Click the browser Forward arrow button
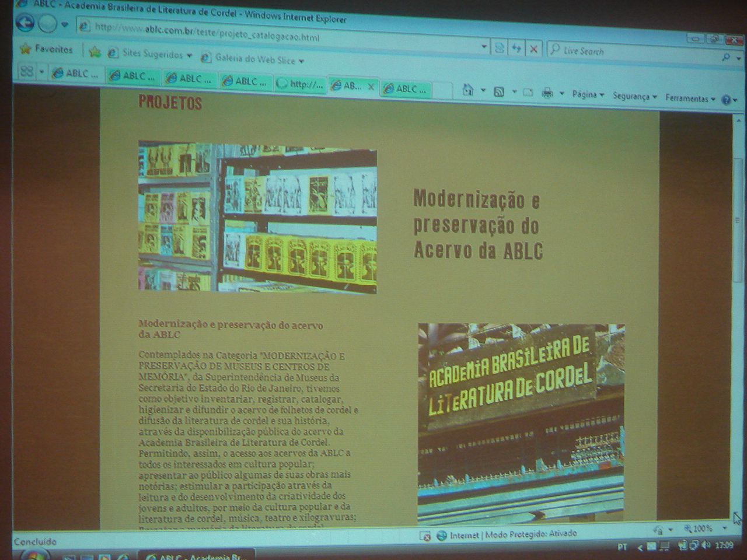This screenshot has height=560, width=747. 47,24
